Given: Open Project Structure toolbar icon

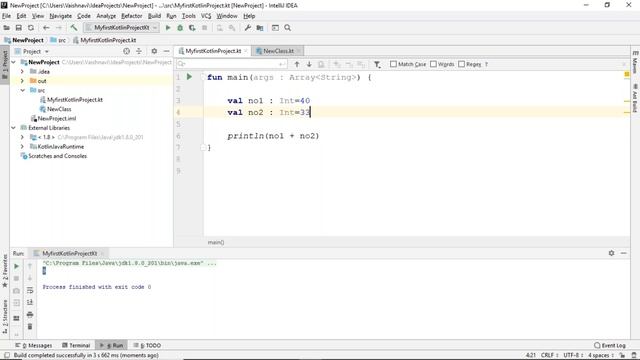Looking at the screenshot, I should coord(260,28).
